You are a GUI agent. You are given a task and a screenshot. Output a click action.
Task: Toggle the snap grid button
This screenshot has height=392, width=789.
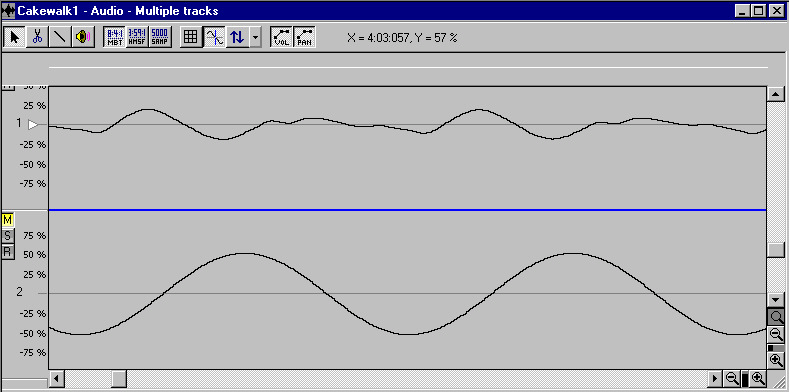190,37
